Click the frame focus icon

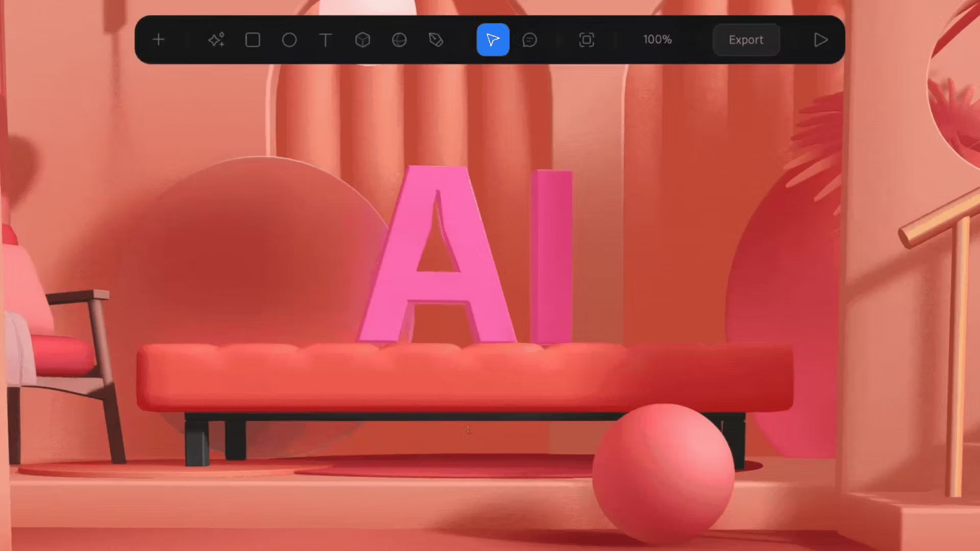(x=586, y=40)
